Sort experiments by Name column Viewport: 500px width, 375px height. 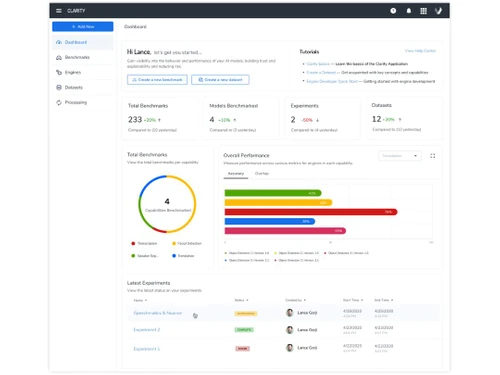(140, 300)
